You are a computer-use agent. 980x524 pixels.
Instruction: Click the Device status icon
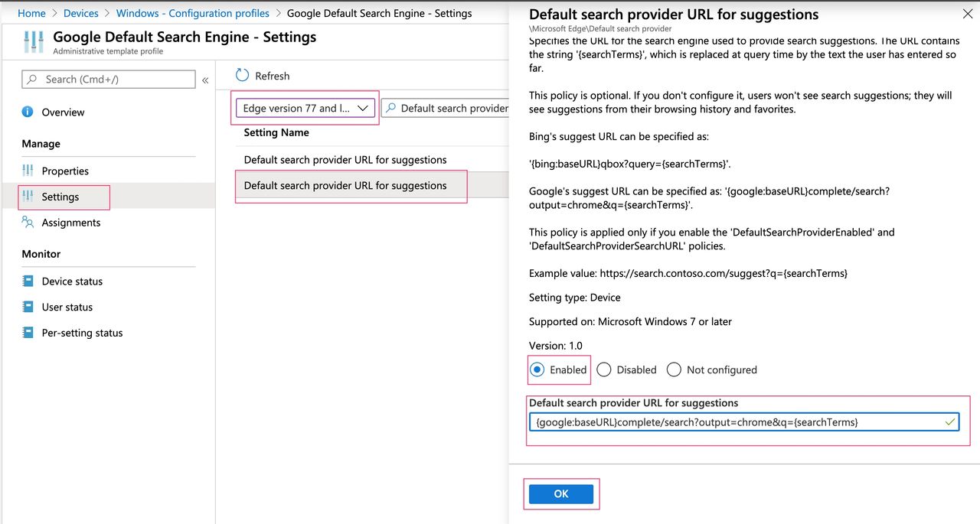[x=28, y=282]
